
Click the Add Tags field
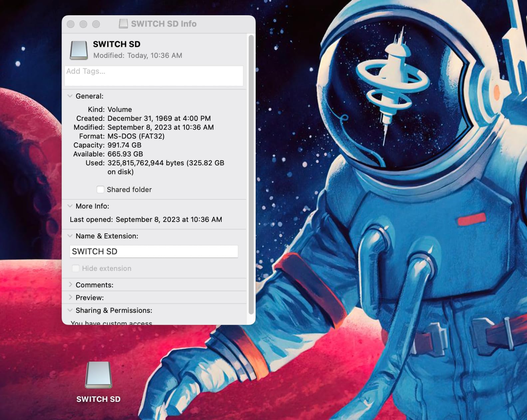[x=154, y=76]
